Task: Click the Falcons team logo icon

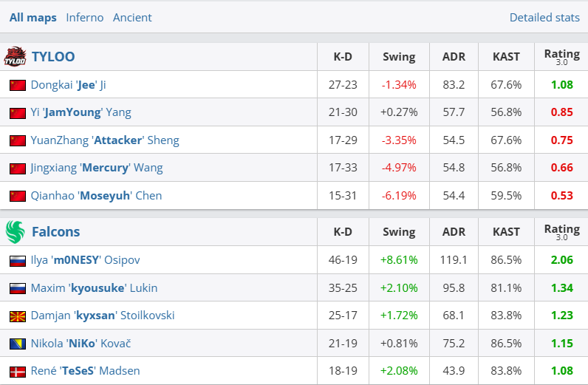Action: point(15,232)
